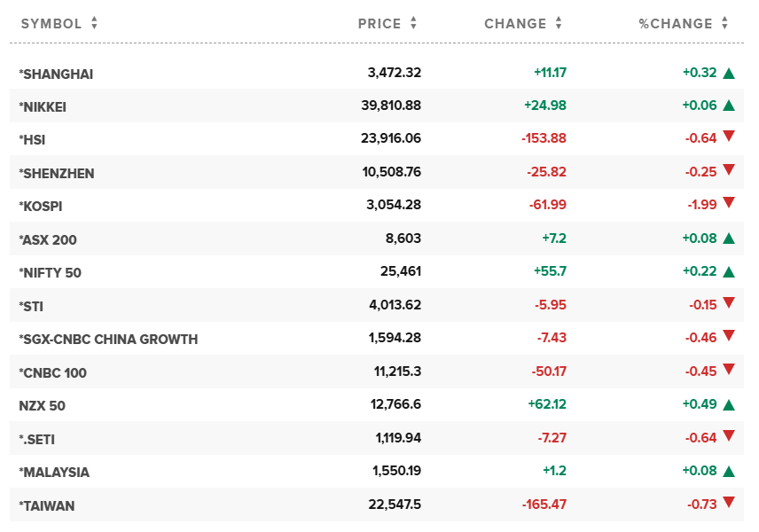Click the %CHANGE column header text
The height and width of the screenshot is (532, 759).
tap(676, 24)
